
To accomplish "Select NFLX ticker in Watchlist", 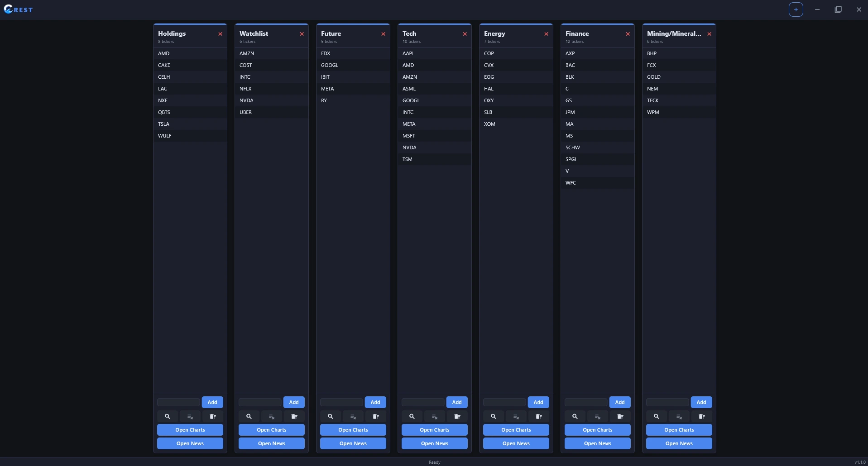I will coord(272,89).
